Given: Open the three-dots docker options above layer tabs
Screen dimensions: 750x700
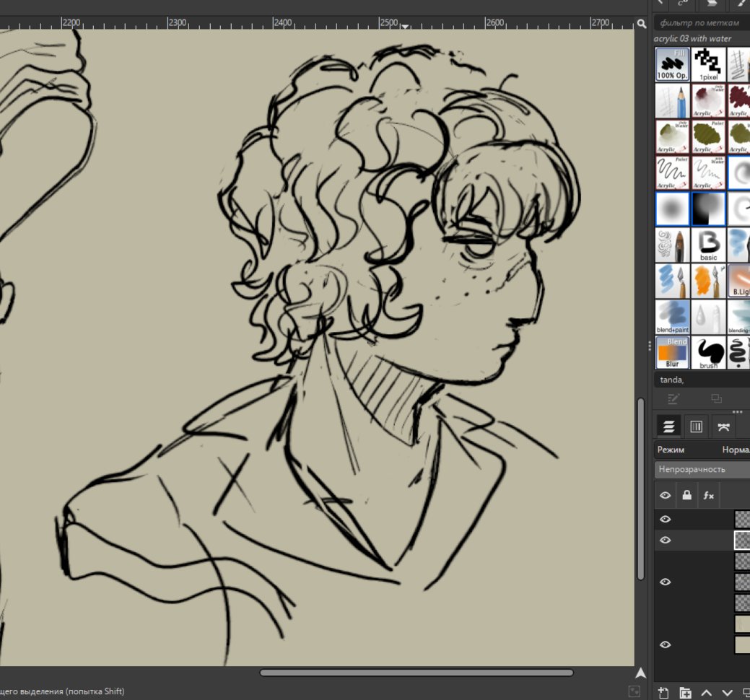Looking at the screenshot, I should (x=737, y=411).
